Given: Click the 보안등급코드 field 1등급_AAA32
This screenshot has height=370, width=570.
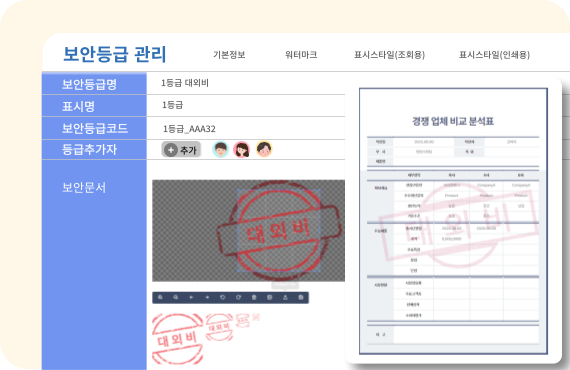Looking at the screenshot, I should (246, 128).
